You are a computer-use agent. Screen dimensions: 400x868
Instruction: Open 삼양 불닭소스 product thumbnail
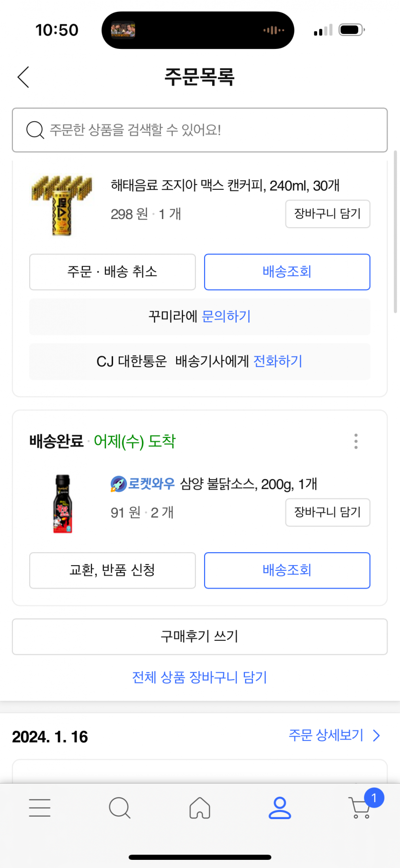(63, 503)
